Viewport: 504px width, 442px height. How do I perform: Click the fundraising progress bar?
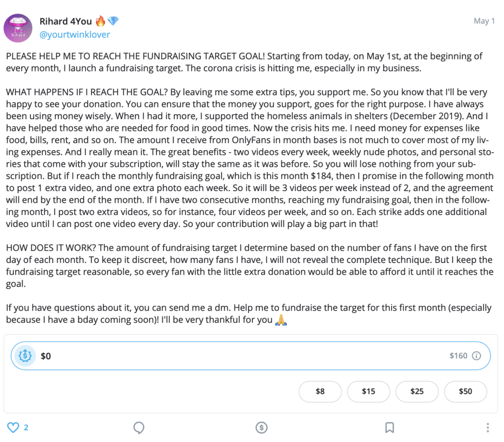click(251, 355)
